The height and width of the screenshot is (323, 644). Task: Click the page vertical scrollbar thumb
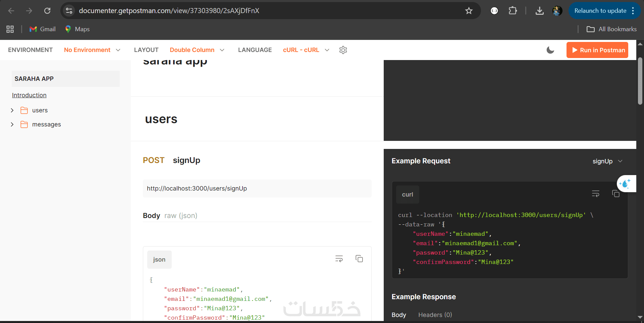640,81
